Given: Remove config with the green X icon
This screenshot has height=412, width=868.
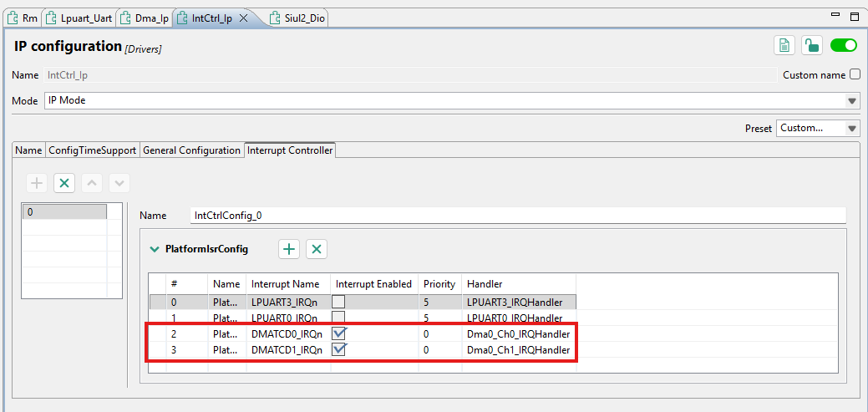Looking at the screenshot, I should point(64,183).
